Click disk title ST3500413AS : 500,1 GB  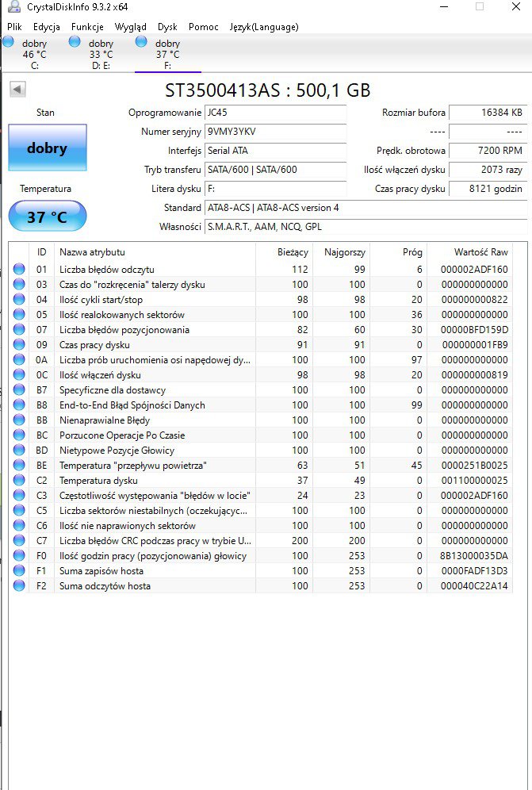pyautogui.click(x=267, y=90)
